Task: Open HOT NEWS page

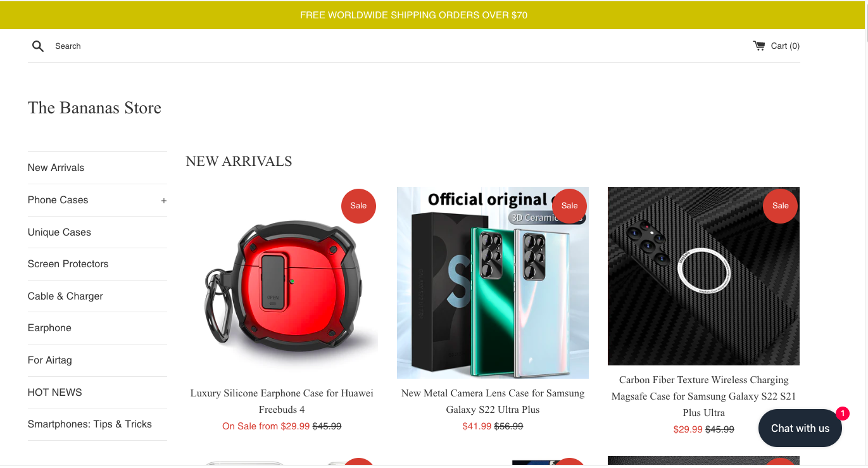Action: 55,393
